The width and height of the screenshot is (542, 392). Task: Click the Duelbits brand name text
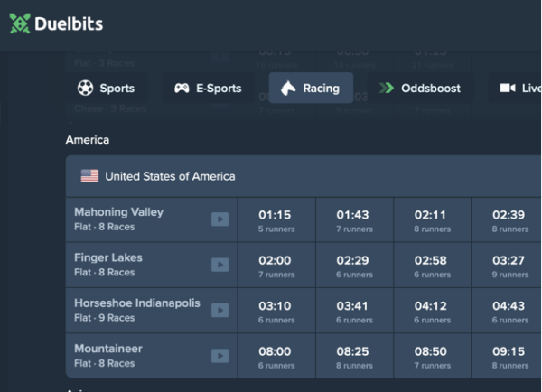click(x=69, y=24)
